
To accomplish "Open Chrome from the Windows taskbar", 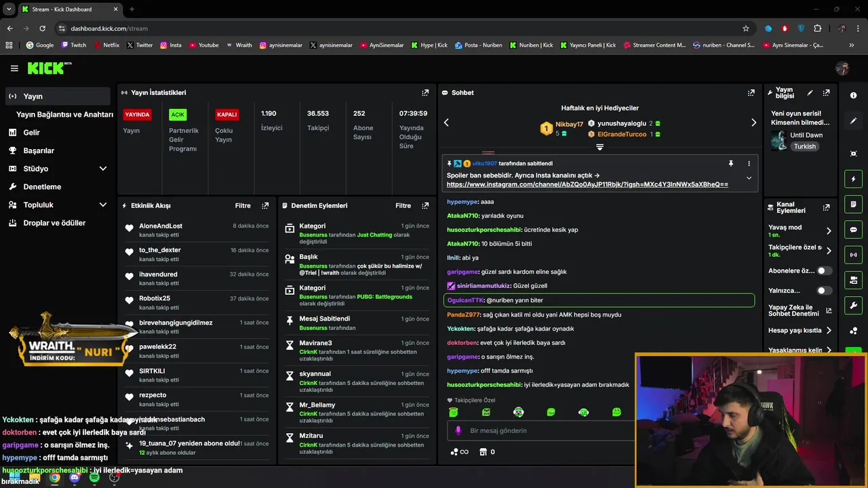I will pos(54,478).
